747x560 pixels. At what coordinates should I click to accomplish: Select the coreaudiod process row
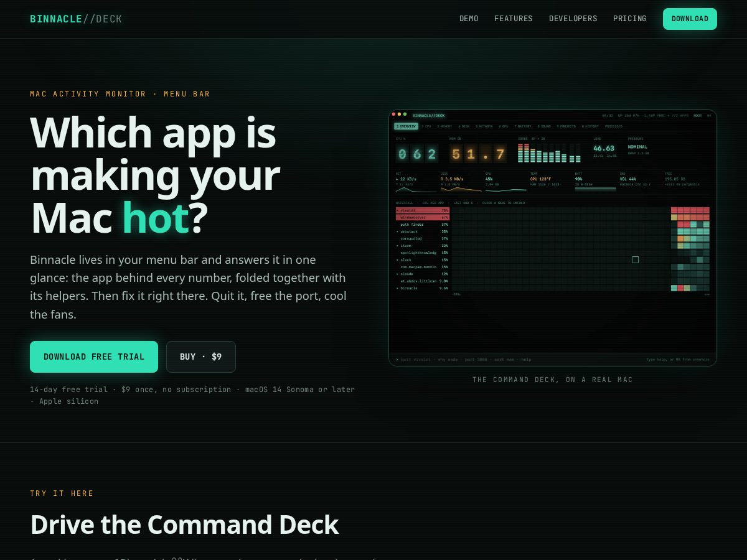pos(423,238)
